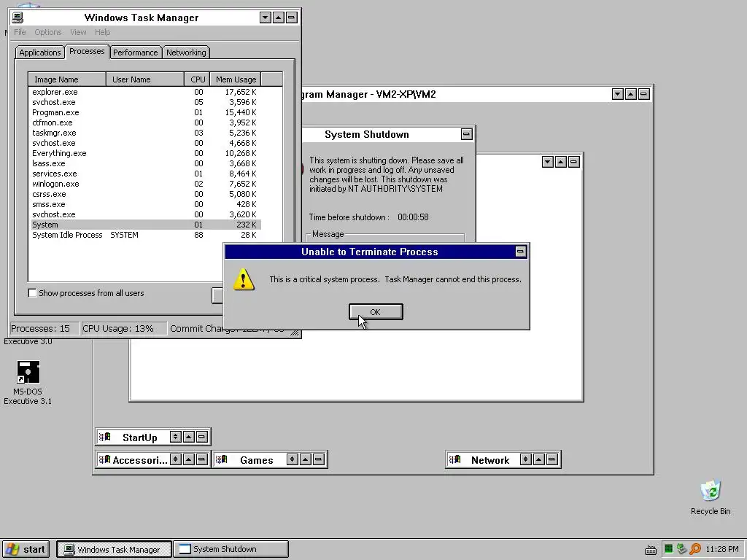Select the csrss.exe process row
Image resolution: width=747 pixels, height=560 pixels.
(145, 194)
